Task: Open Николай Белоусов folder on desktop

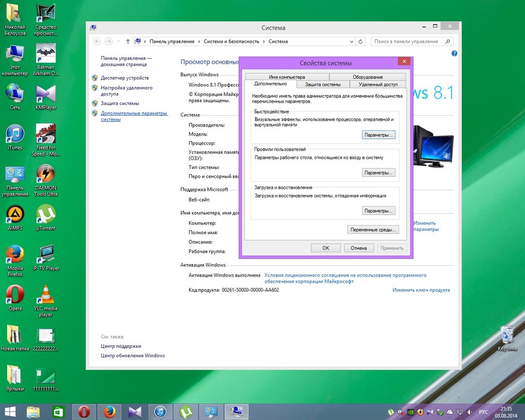Action: pyautogui.click(x=15, y=20)
